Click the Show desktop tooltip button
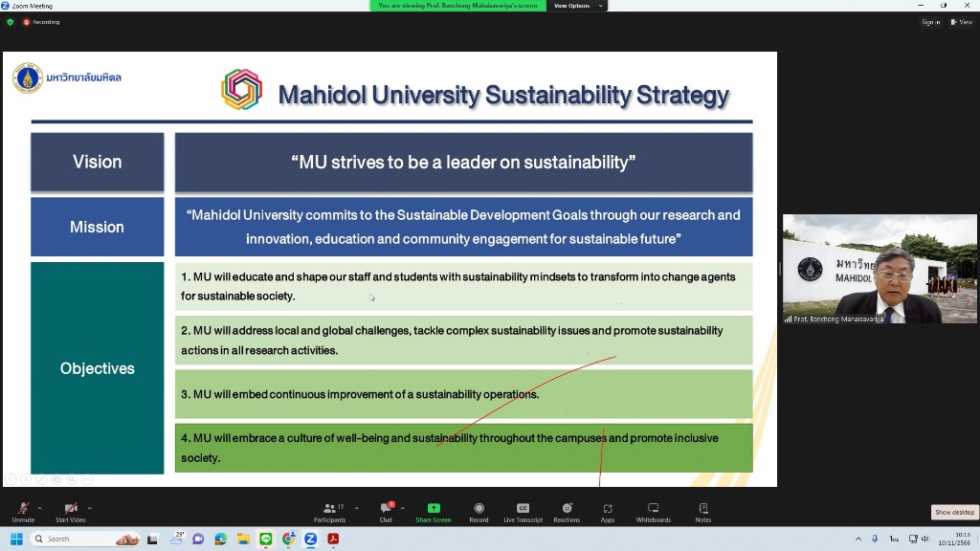Viewport: 980px width, 551px height. pyautogui.click(x=954, y=513)
